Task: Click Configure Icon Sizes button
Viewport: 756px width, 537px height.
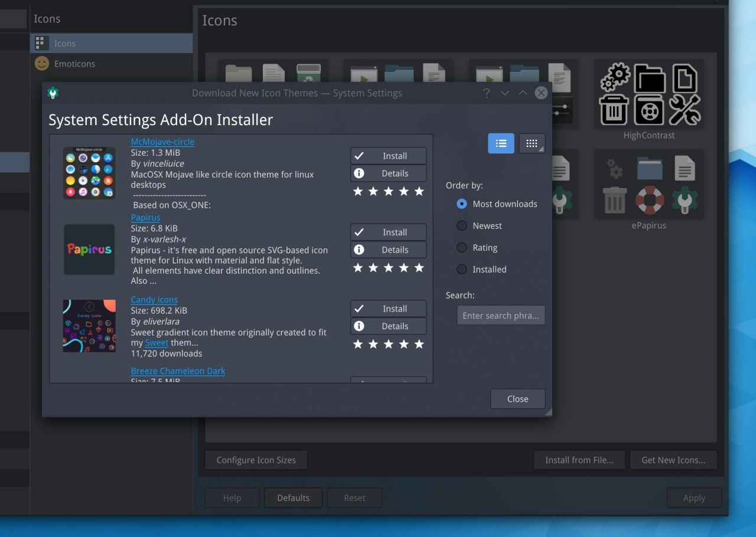Action: (x=256, y=460)
